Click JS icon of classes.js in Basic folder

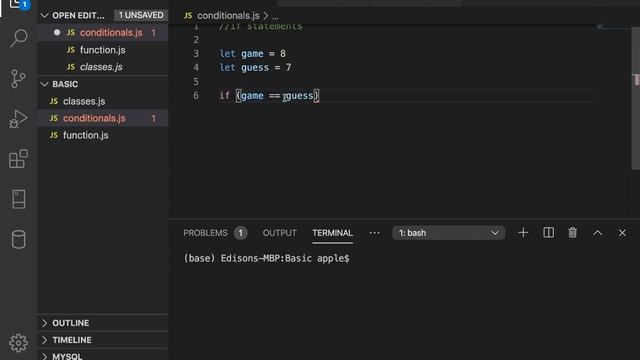[54, 101]
